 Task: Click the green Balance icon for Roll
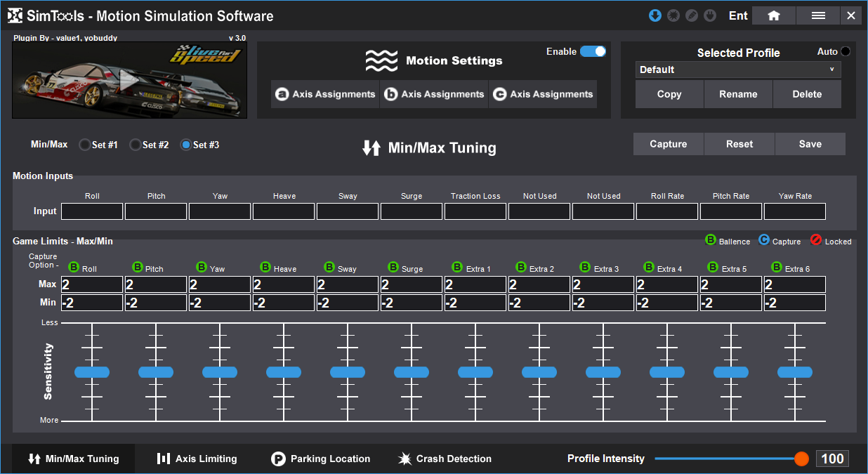(74, 268)
